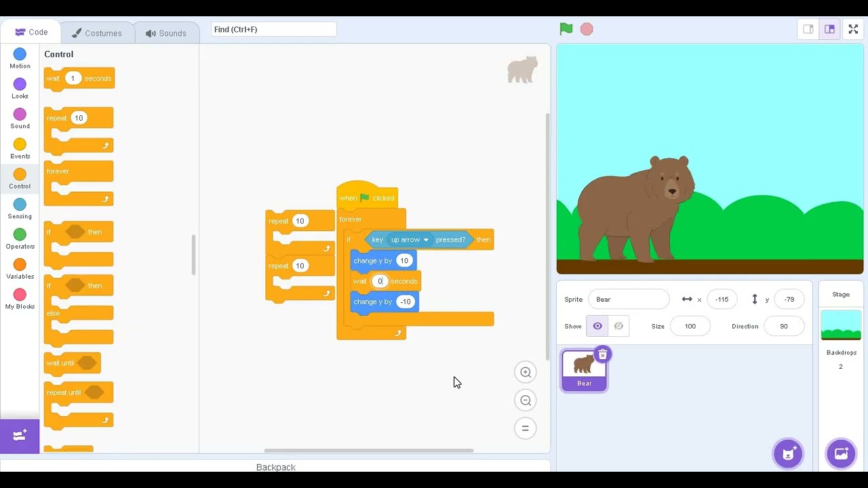This screenshot has height=488, width=868.
Task: Show the sprite with eye icon
Action: 597,326
